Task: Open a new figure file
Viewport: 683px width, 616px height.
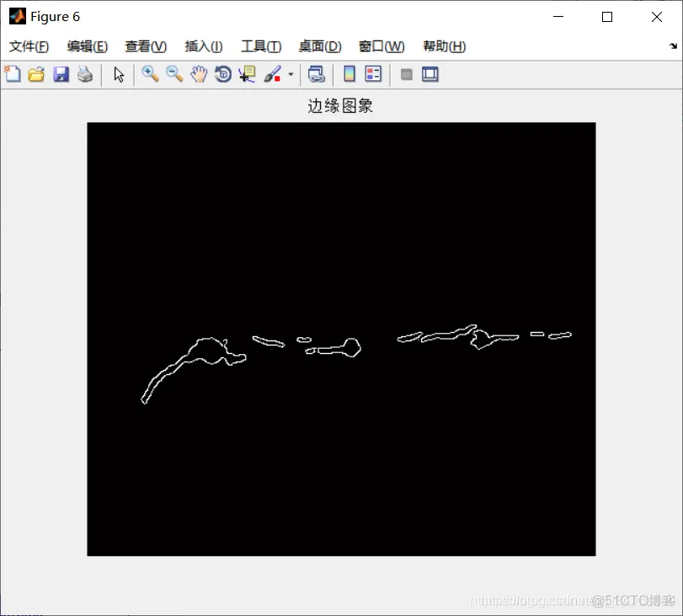Action: point(13,74)
